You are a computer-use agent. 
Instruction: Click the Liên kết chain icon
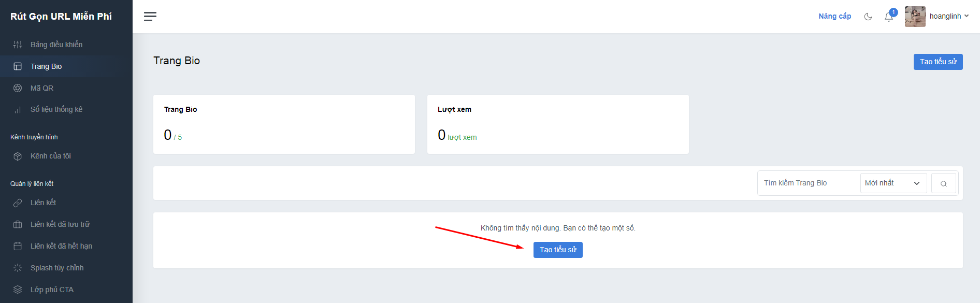(18, 203)
